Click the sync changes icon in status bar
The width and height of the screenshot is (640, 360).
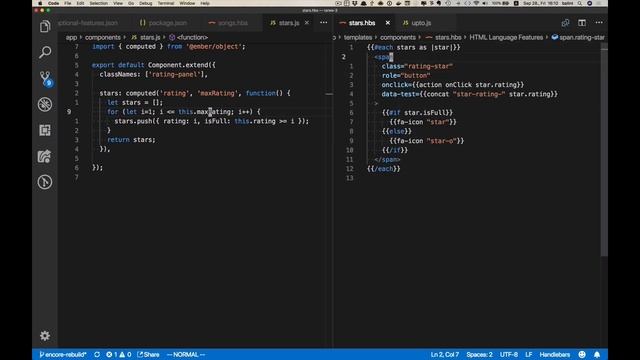[x=97, y=355]
